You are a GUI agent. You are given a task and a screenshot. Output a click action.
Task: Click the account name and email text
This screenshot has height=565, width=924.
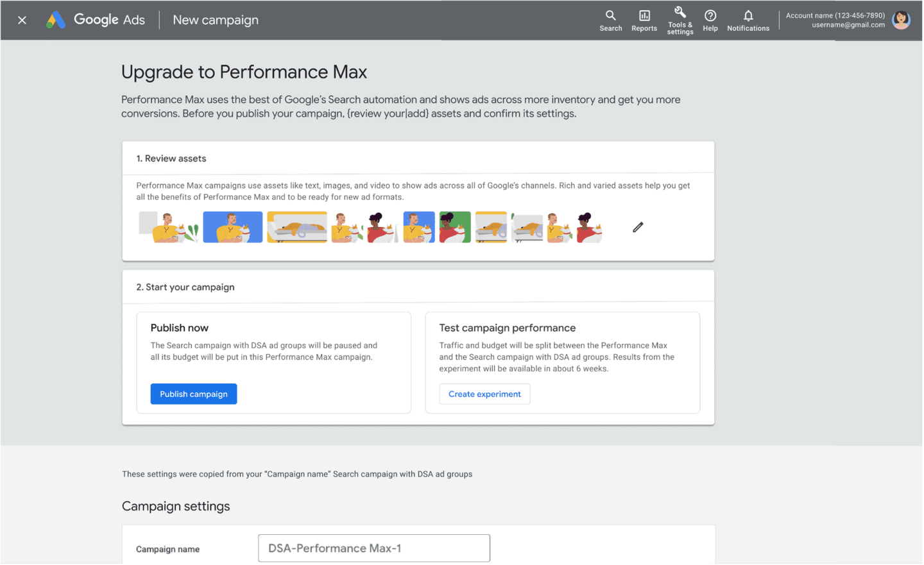(835, 20)
